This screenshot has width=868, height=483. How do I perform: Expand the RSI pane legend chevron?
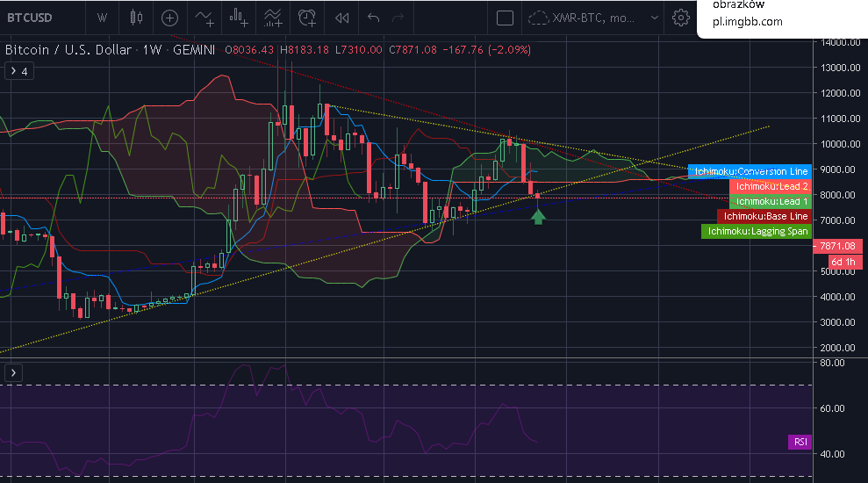click(x=14, y=372)
